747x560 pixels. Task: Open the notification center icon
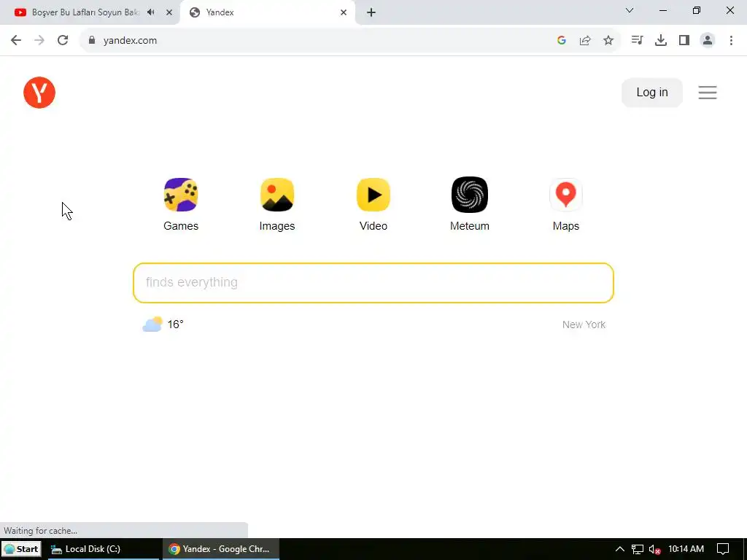(723, 549)
